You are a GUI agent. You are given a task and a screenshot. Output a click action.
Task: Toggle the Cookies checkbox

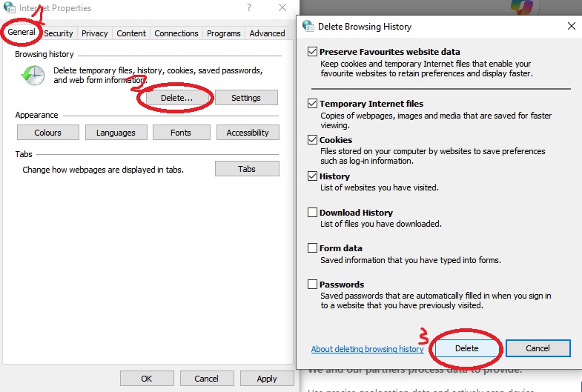pos(313,140)
